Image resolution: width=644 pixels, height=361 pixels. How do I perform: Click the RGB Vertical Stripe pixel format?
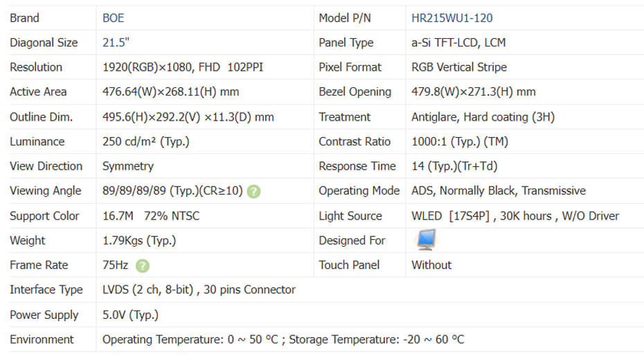pyautogui.click(x=459, y=67)
